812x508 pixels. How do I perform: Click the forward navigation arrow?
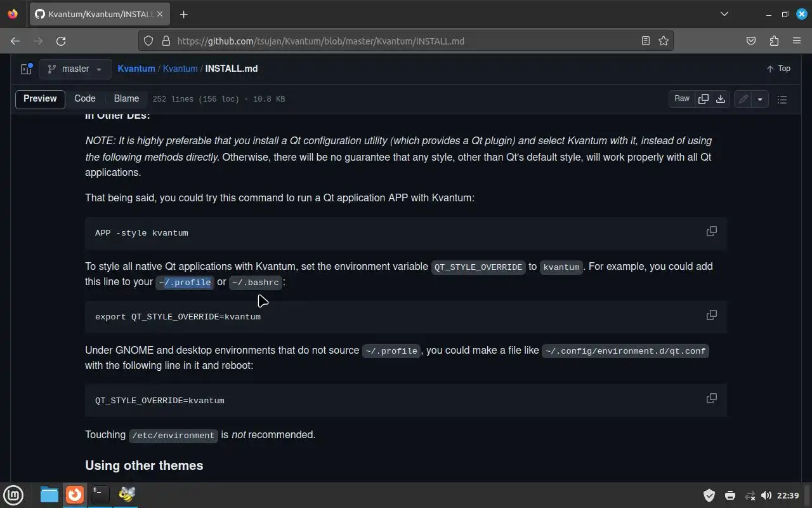(x=38, y=41)
